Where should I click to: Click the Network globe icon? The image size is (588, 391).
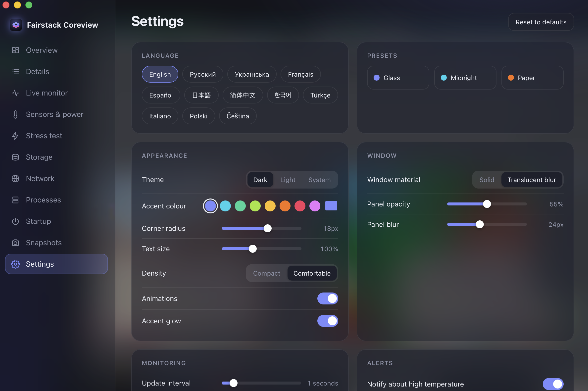click(x=15, y=179)
